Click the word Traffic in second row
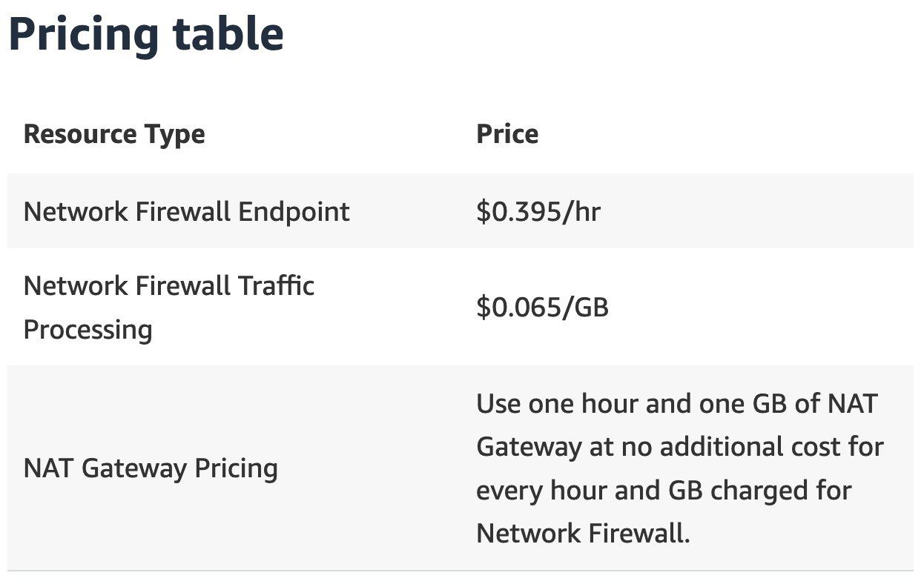This screenshot has height=584, width=924. click(277, 285)
